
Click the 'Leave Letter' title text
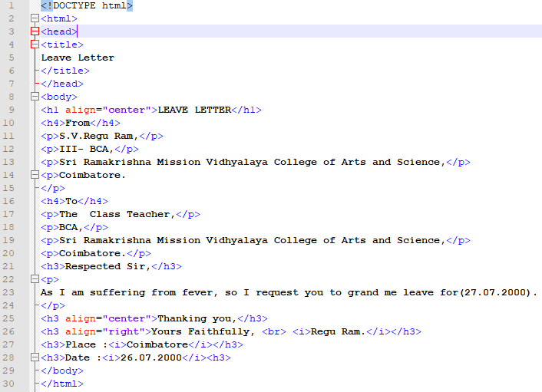click(78, 58)
